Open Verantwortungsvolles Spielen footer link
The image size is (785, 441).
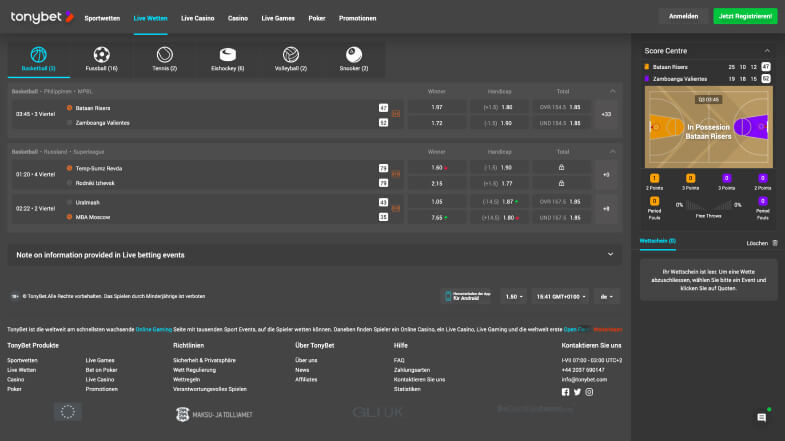coord(210,389)
